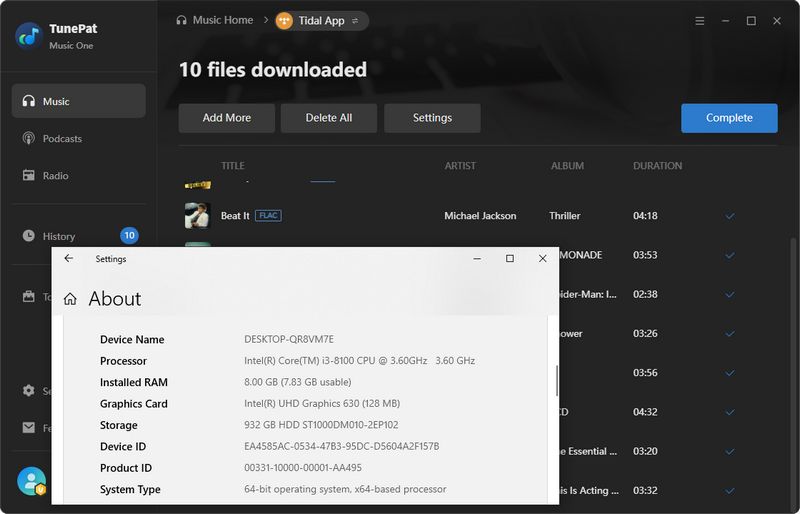Select the Beat It song title
The image size is (800, 514).
coord(235,216)
